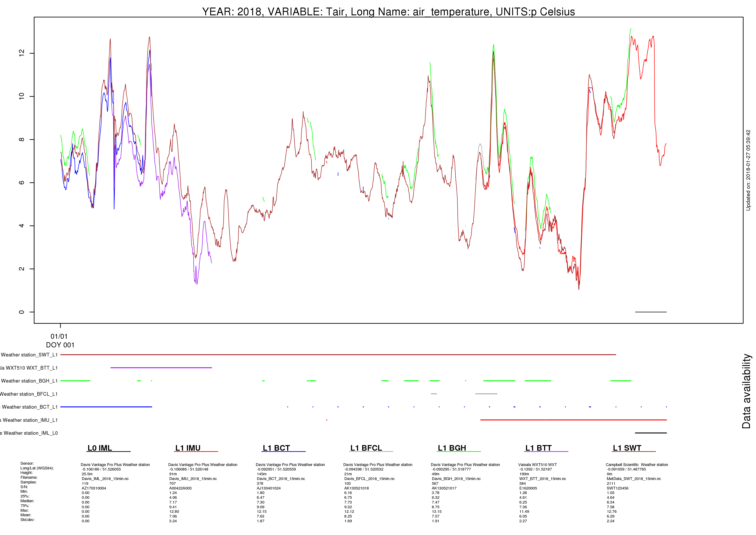Click filename Davis_BCT_2018_15min.nc
The image size is (756, 535).
[x=281, y=479]
